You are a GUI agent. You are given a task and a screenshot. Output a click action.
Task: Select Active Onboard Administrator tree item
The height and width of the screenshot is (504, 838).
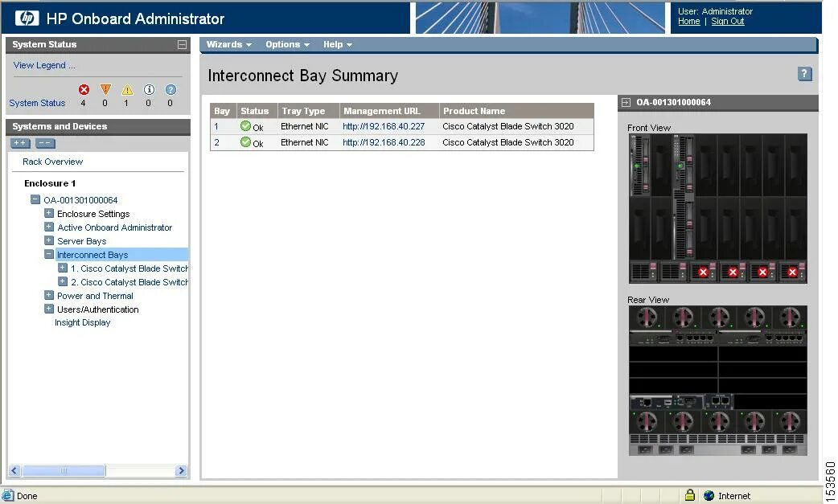click(x=114, y=227)
